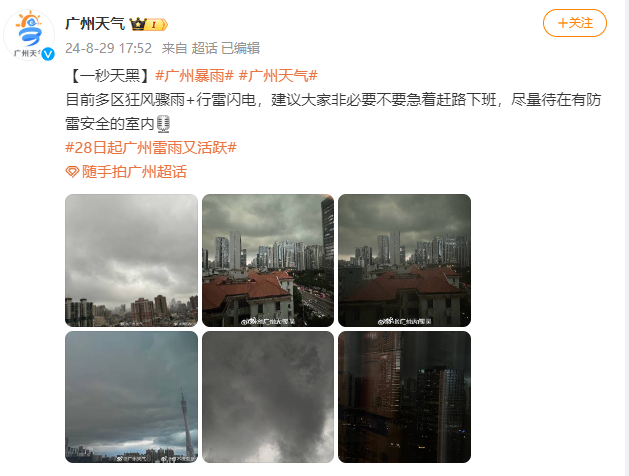
Task: Click the 广州天气 profile avatar
Action: pos(29,35)
